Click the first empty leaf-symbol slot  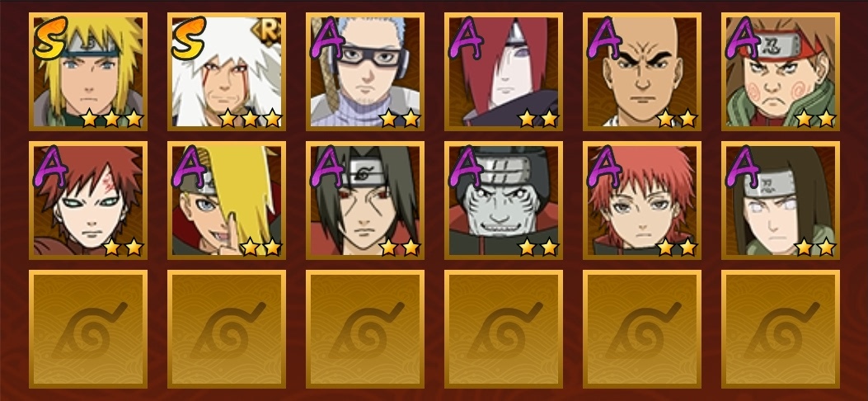[88, 329]
